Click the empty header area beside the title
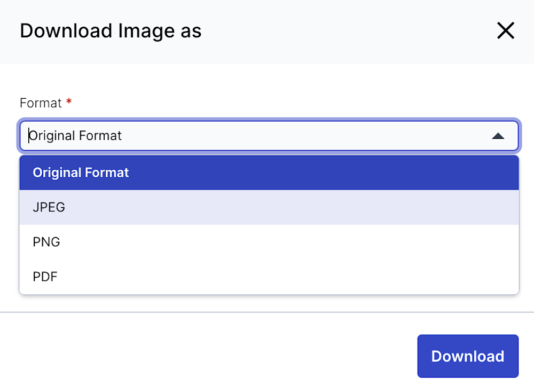 point(348,32)
